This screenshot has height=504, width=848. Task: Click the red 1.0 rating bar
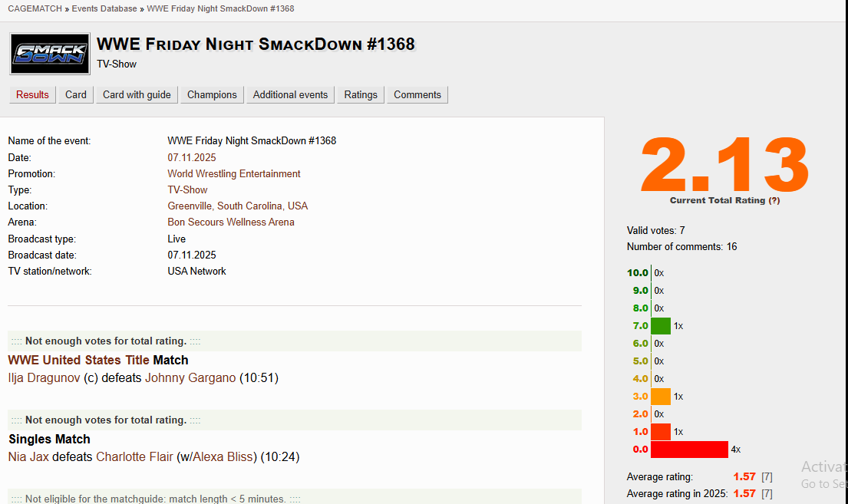click(x=660, y=432)
